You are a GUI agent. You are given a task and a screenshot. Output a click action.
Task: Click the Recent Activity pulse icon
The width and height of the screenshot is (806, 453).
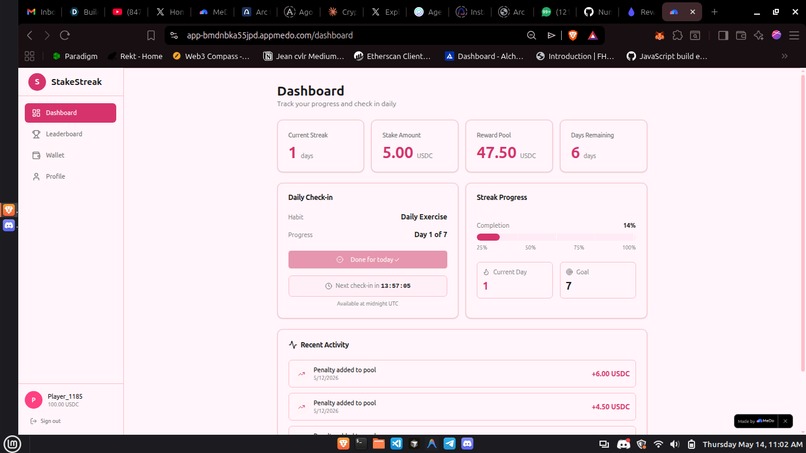(293, 345)
